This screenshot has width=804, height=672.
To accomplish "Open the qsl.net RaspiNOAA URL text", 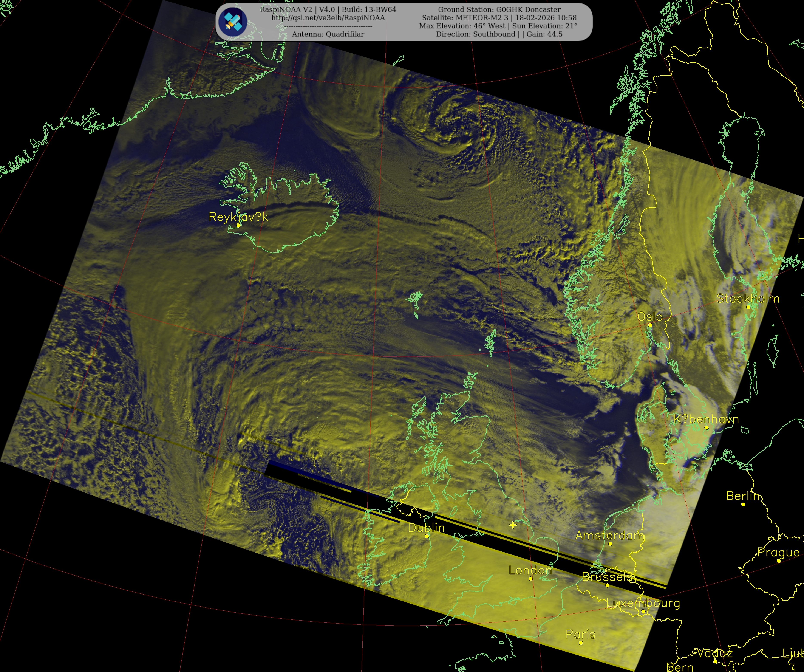I will pyautogui.click(x=328, y=18).
